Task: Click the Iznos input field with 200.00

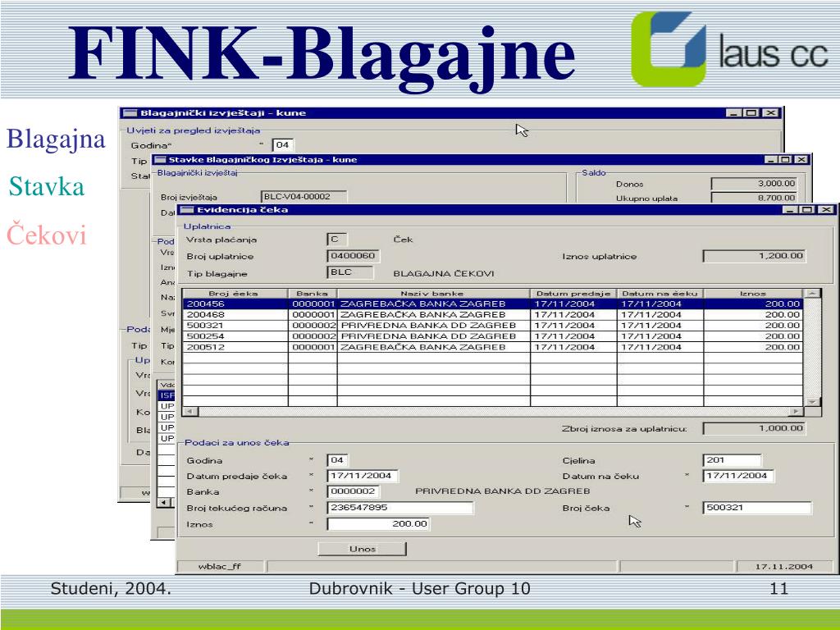Action: click(x=379, y=524)
